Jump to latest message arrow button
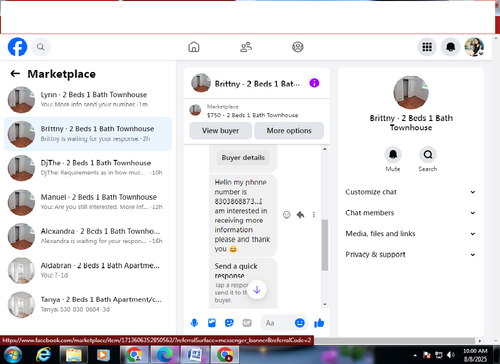This screenshot has width=500, height=364. tap(257, 290)
